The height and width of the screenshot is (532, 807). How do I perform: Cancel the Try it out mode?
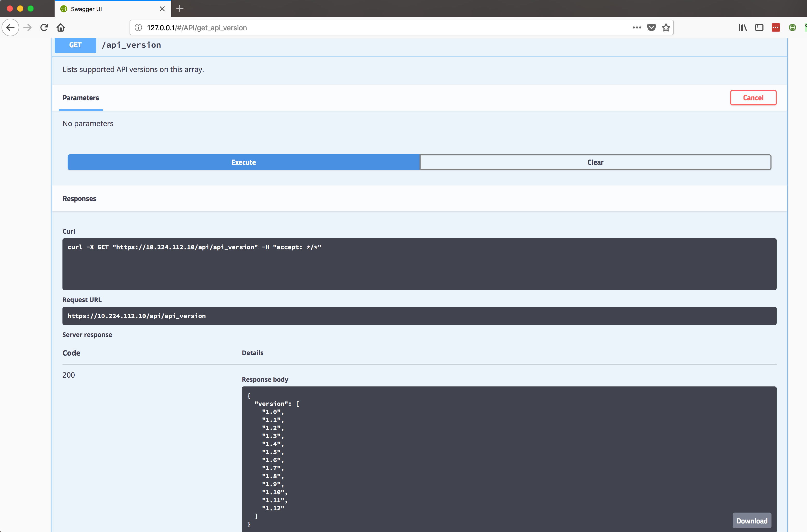pos(753,97)
